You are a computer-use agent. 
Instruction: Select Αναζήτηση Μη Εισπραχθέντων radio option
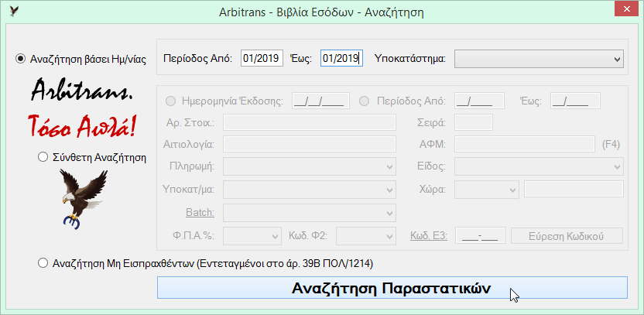(43, 264)
